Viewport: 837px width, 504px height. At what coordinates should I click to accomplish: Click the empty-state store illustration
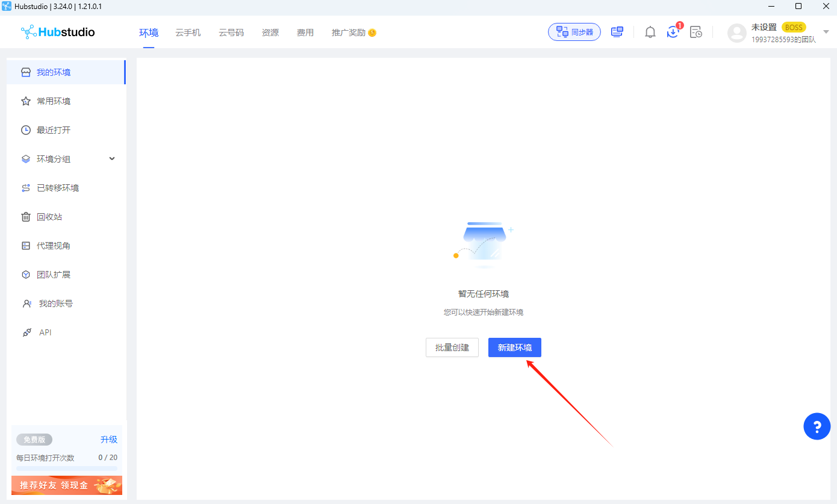click(x=484, y=245)
